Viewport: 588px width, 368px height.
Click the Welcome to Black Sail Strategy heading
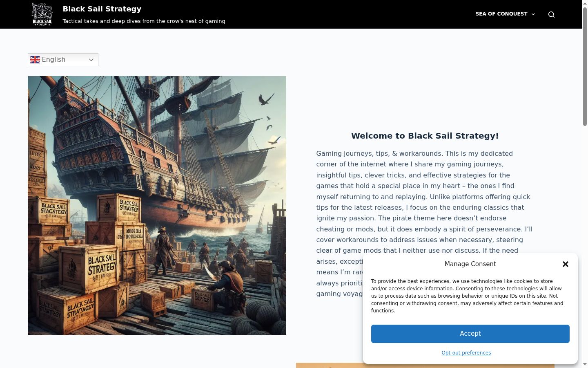[425, 136]
